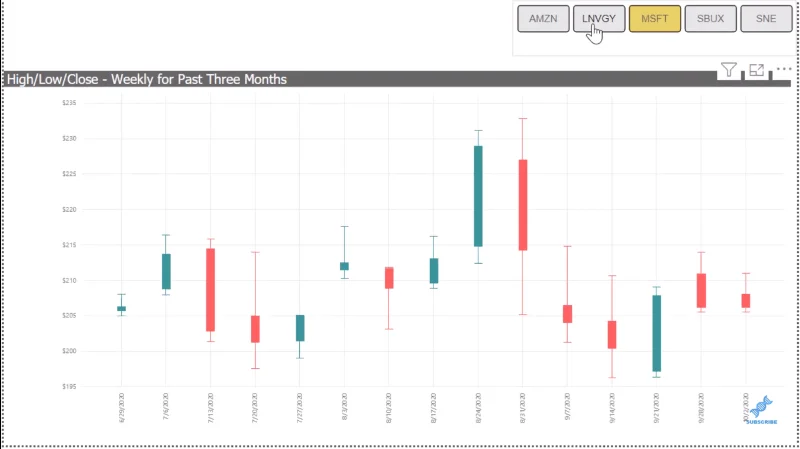Click the 9/21/2020 x-axis date label
The image size is (800, 449).
[657, 408]
